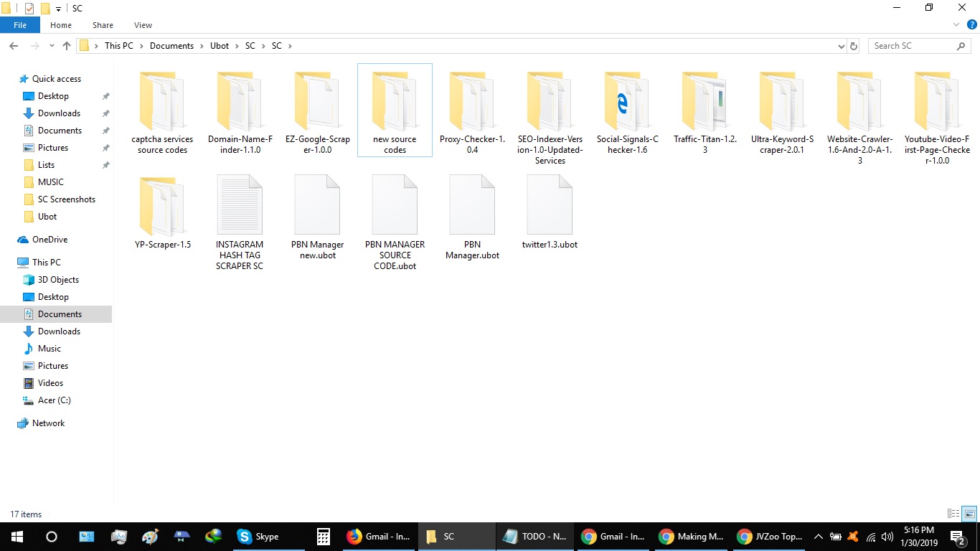
Task: Open Skype from the taskbar
Action: click(x=258, y=537)
